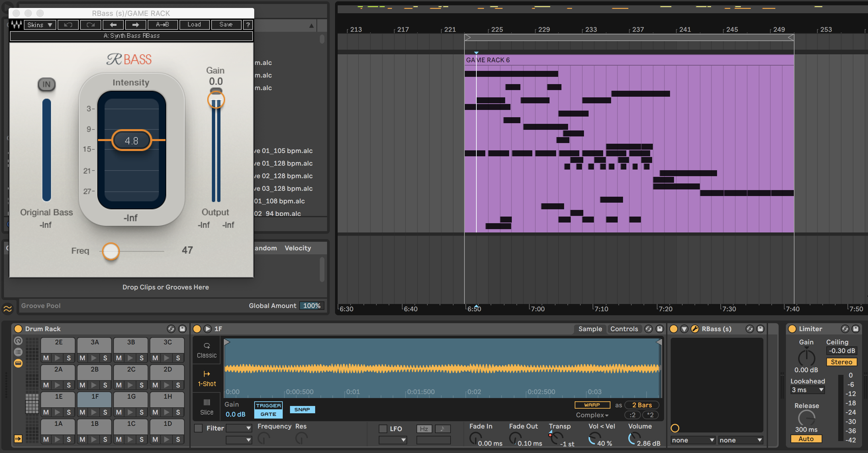The height and width of the screenshot is (453, 868).
Task: Go to the previous RBass preset with the left arrow
Action: click(x=113, y=25)
